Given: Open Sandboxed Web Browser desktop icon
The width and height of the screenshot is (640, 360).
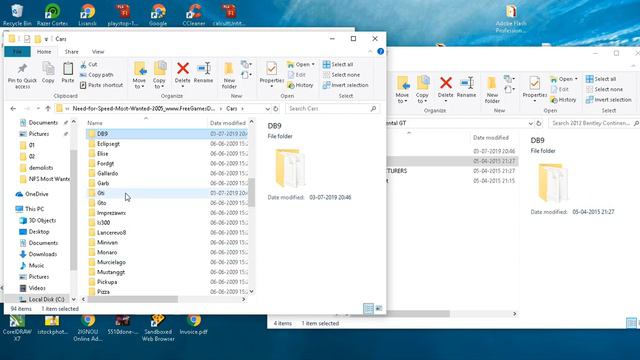Looking at the screenshot, I should point(158,328).
